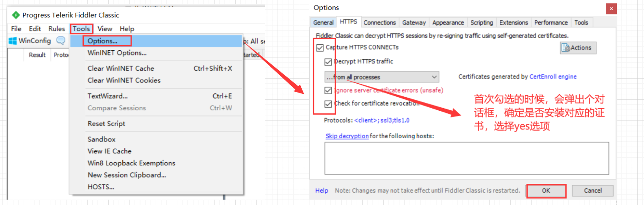Switch to the Tools tab in Options
644x205 pixels.
click(x=581, y=23)
